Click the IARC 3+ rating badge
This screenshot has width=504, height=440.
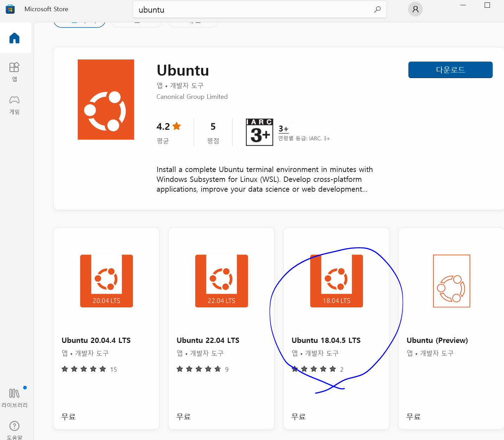(260, 132)
